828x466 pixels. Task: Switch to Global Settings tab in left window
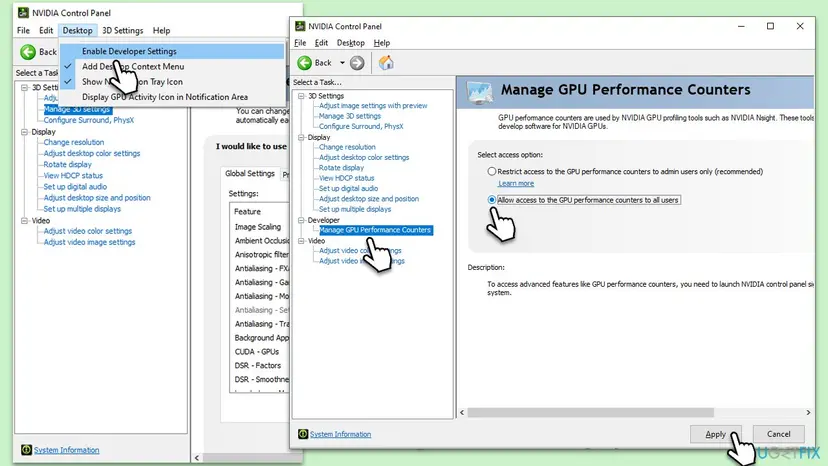[x=250, y=173]
